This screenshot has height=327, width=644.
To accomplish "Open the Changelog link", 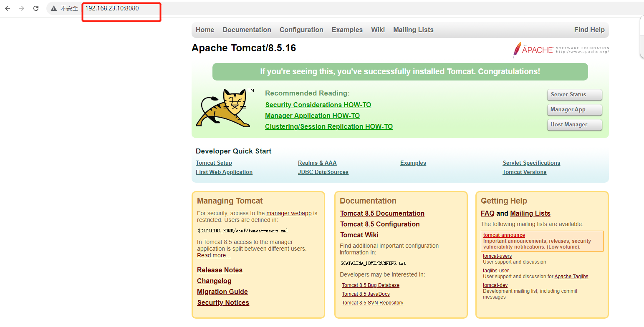I will click(x=214, y=281).
